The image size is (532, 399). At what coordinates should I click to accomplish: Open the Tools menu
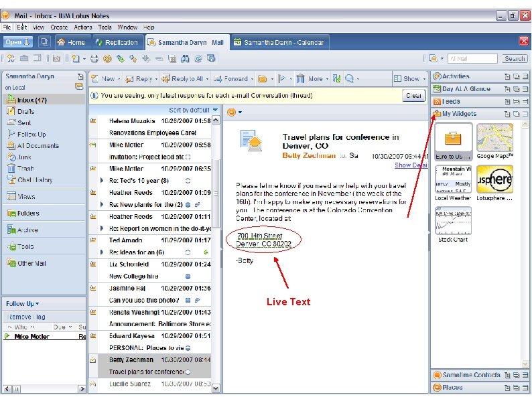pos(105,27)
